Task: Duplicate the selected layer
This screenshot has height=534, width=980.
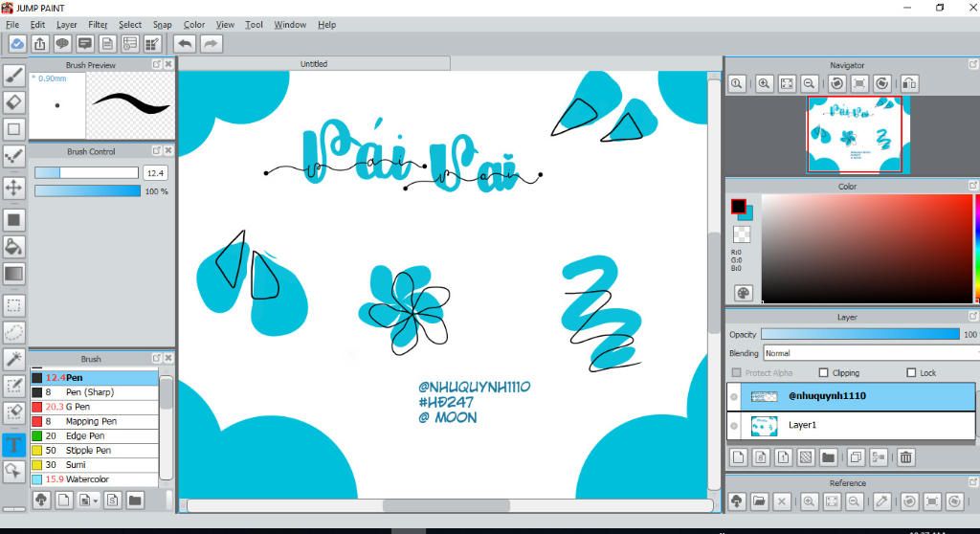Action: [856, 457]
